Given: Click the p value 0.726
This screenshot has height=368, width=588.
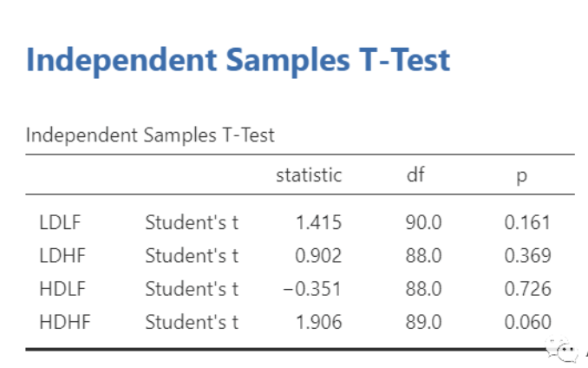Looking at the screenshot, I should [527, 289].
